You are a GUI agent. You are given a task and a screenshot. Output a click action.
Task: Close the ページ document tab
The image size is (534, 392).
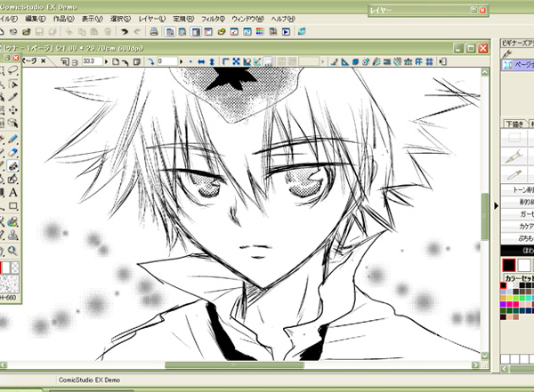click(x=44, y=61)
